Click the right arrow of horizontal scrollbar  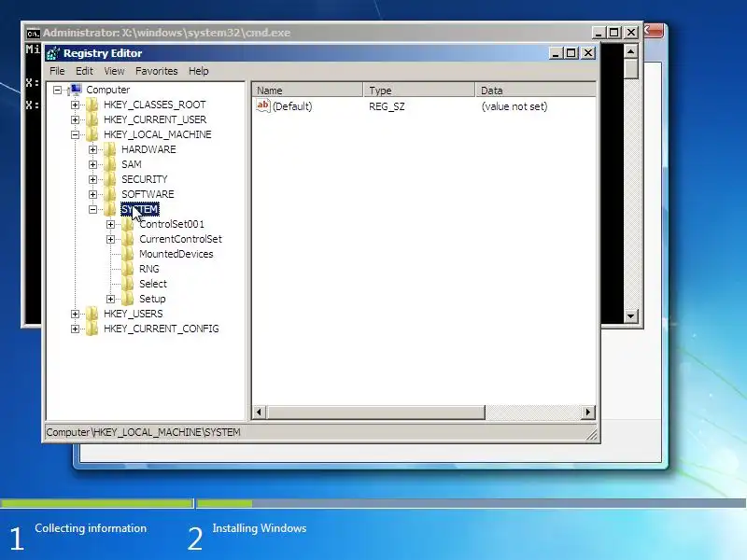pos(588,412)
